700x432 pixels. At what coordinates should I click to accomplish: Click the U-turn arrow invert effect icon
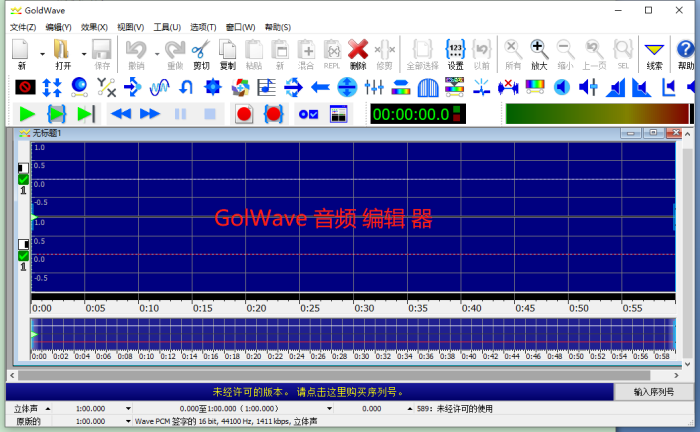[186, 87]
